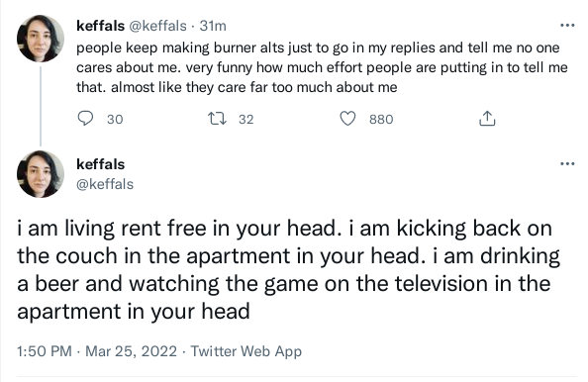The width and height of the screenshot is (588, 382).
Task: Open more options on second tweet
Action: point(567,163)
